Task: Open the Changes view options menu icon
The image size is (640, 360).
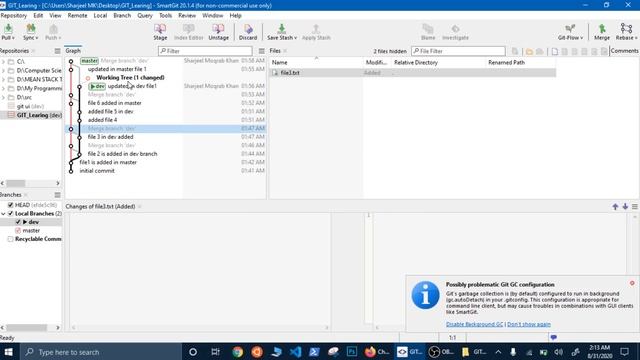Action: pos(635,207)
